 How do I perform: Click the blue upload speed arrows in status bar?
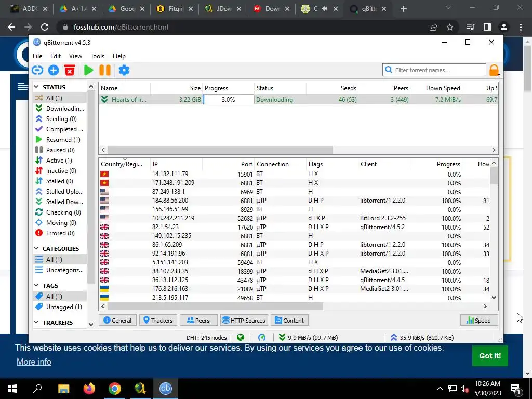pyautogui.click(x=394, y=337)
